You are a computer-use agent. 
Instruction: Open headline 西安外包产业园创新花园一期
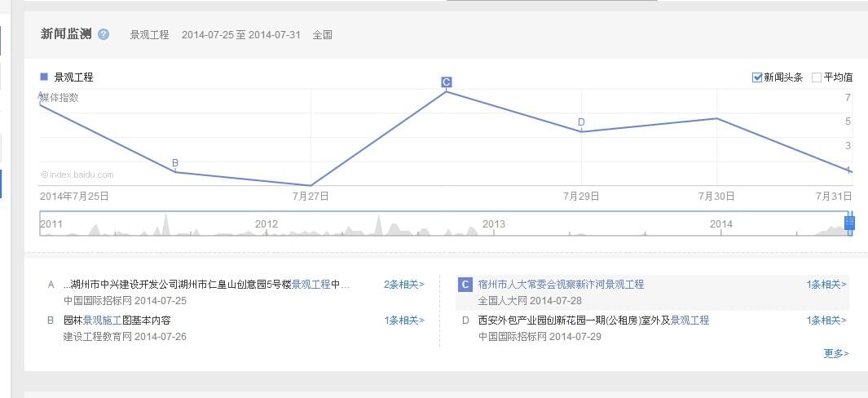593,320
